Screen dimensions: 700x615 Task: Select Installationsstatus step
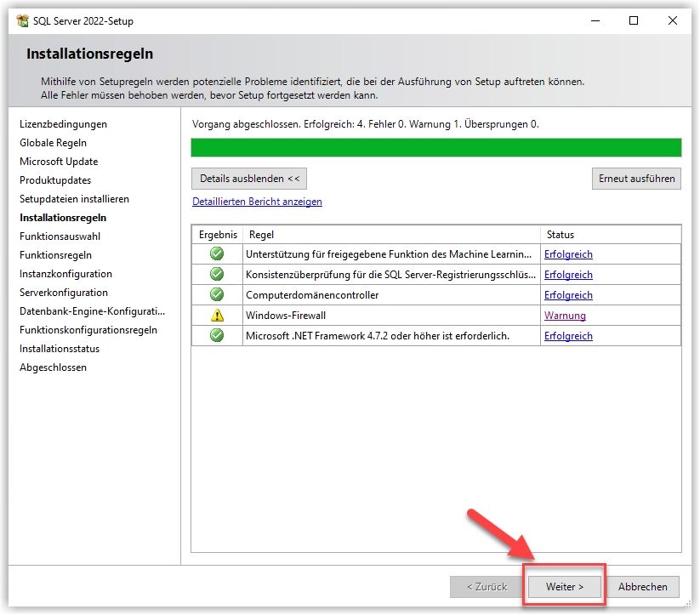[60, 350]
